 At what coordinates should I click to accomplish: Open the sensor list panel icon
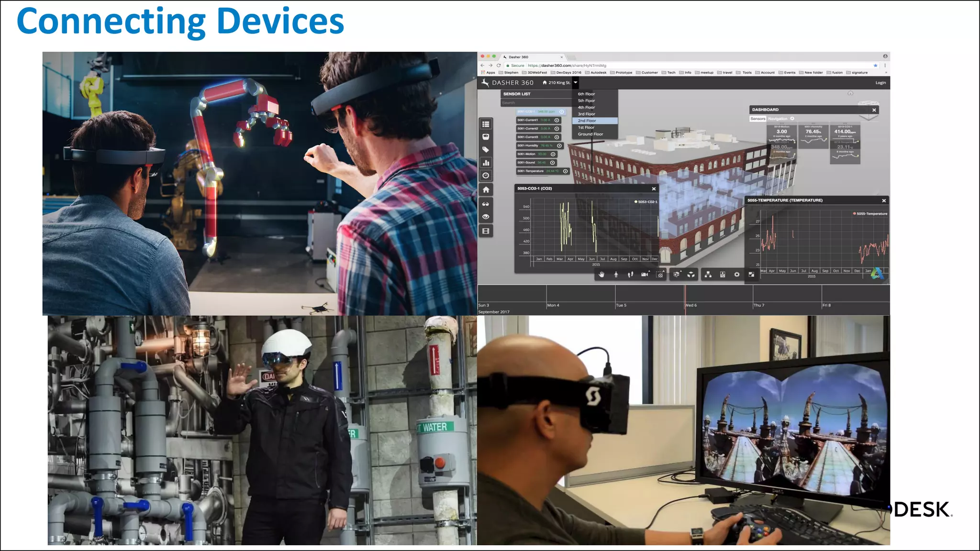click(486, 124)
